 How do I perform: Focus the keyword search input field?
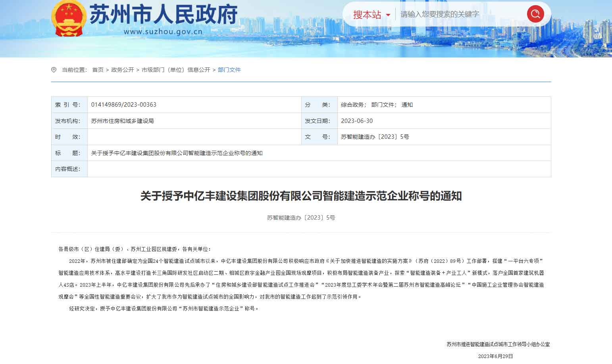460,14
